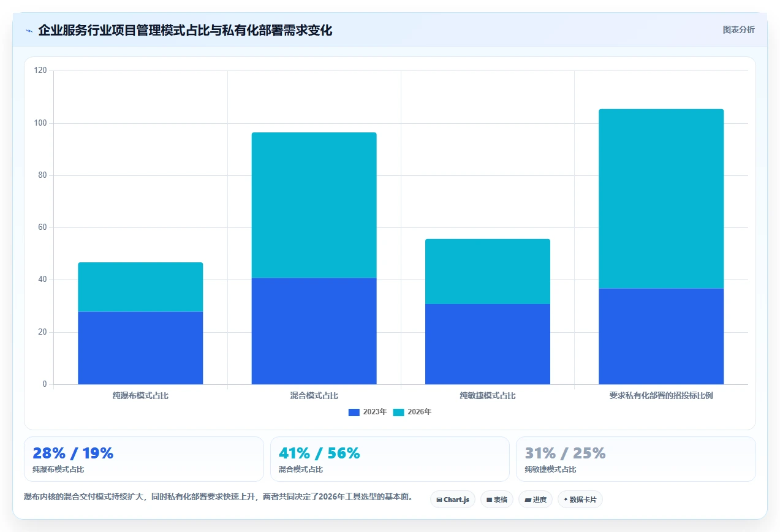
Task: Click the x-axis label 纯敏捷模式占比
Action: [488, 396]
